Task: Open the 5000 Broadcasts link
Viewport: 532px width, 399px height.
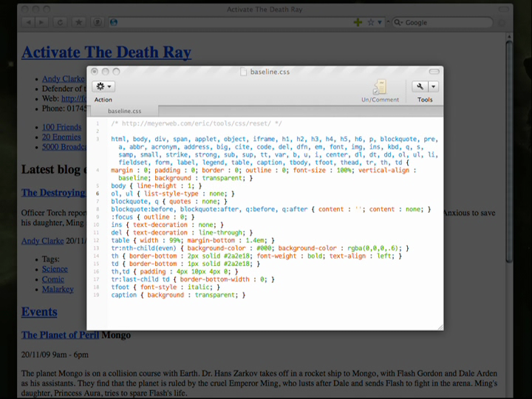Action: [64, 147]
